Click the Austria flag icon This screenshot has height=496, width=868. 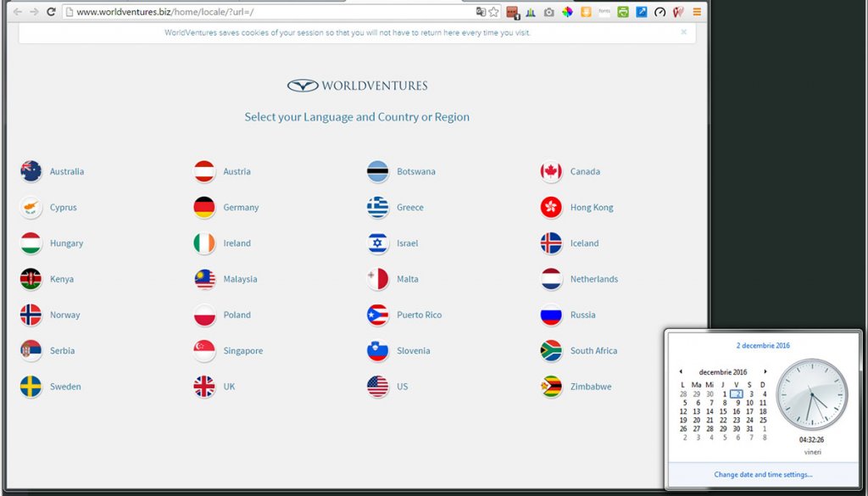coord(204,171)
